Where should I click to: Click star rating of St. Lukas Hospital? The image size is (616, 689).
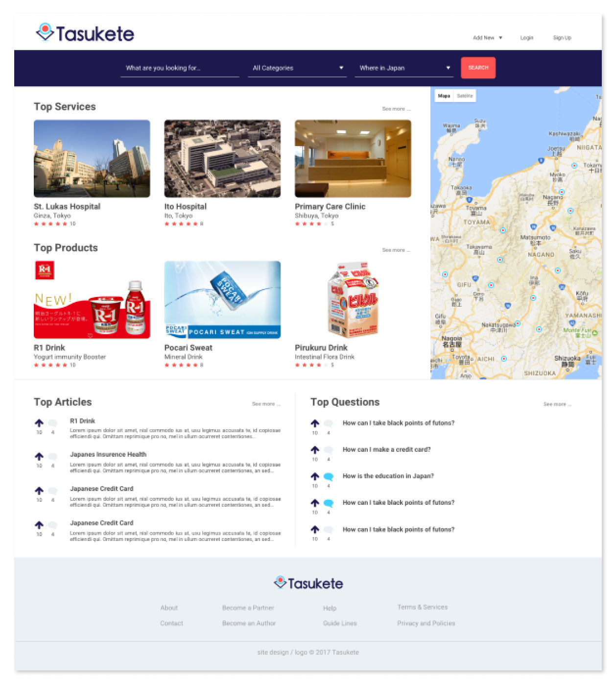50,224
